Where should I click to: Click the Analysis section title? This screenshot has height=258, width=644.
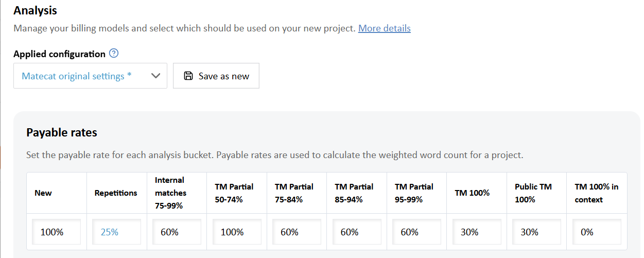tap(35, 10)
